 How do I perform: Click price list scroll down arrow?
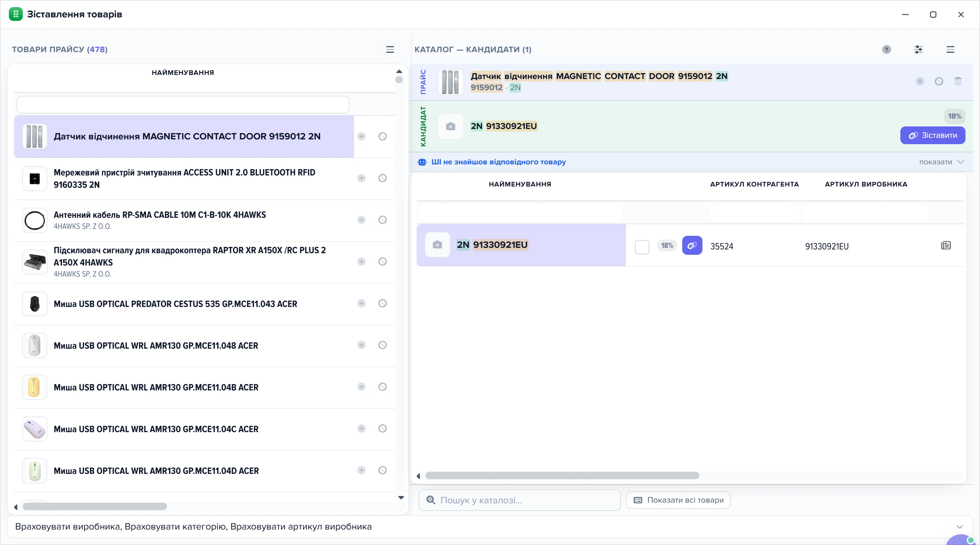401,498
